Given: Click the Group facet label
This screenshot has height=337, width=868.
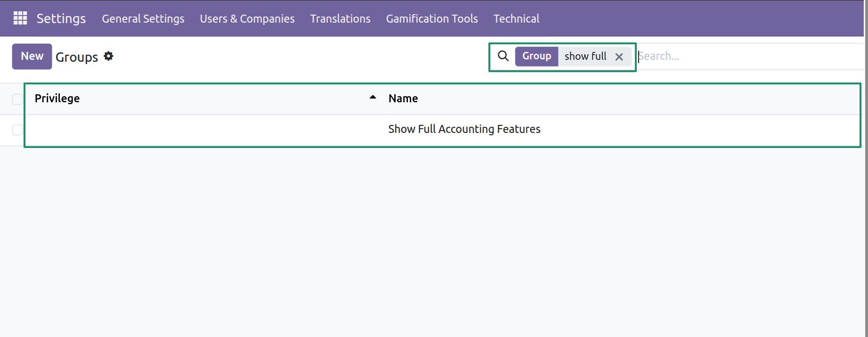Looking at the screenshot, I should [x=536, y=56].
